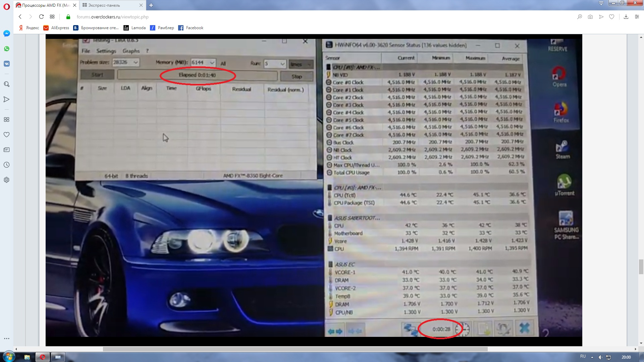Open Facebook Messenger in the sidebar
Image resolution: width=644 pixels, height=362 pixels.
click(6, 34)
